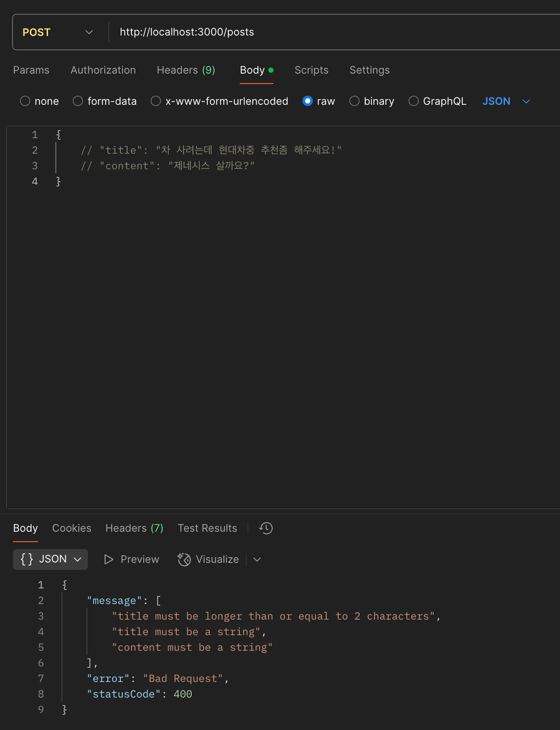Open the response history clock icon
The height and width of the screenshot is (730, 560).
tap(266, 528)
